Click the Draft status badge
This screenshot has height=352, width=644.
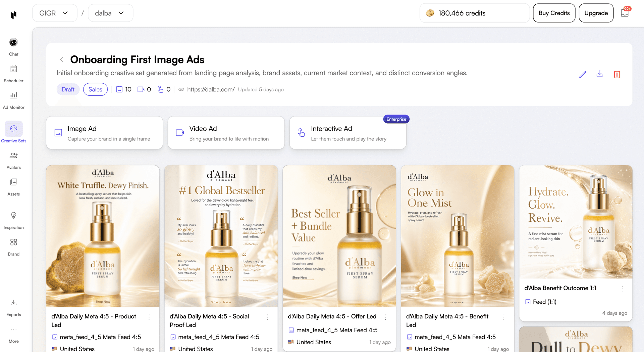68,89
